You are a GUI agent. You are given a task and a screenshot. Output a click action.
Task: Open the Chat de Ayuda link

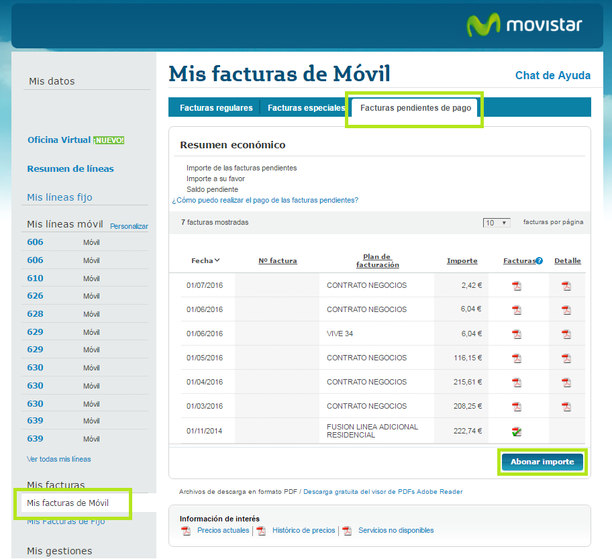pos(552,76)
